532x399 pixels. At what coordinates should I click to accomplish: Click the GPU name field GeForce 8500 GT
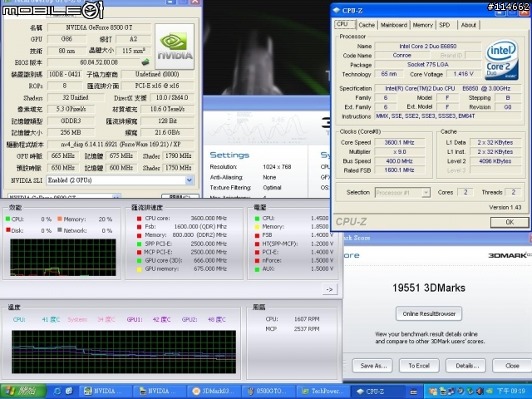click(x=100, y=27)
